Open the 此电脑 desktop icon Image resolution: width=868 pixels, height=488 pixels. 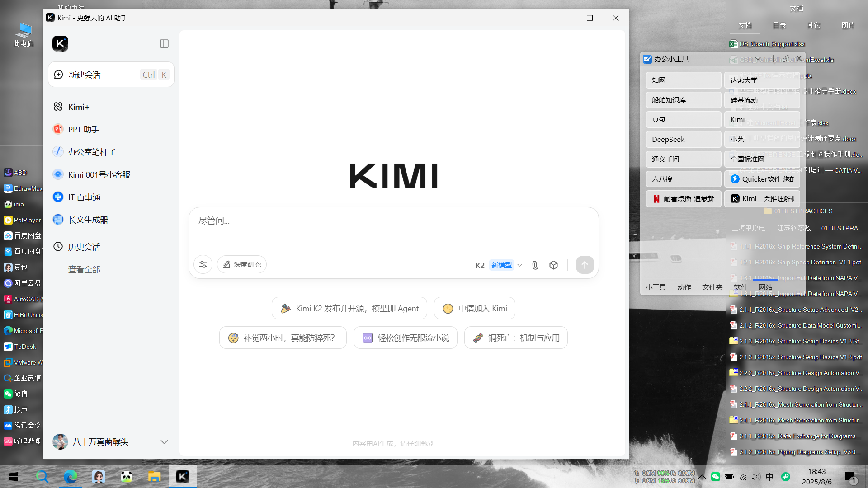click(x=24, y=34)
